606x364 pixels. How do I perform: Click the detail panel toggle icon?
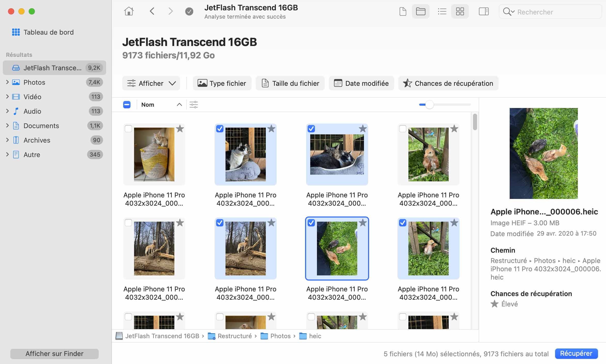click(483, 12)
